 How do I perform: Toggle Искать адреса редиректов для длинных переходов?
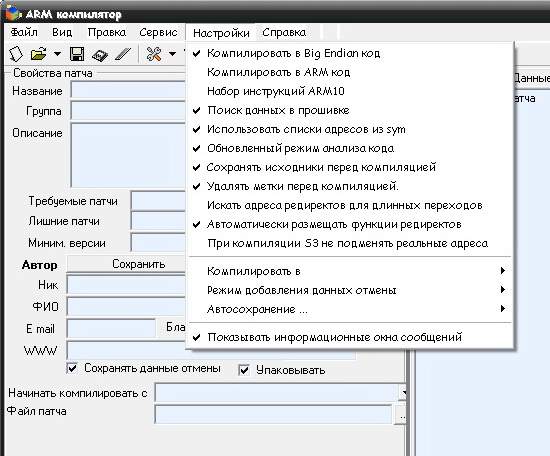click(350, 205)
